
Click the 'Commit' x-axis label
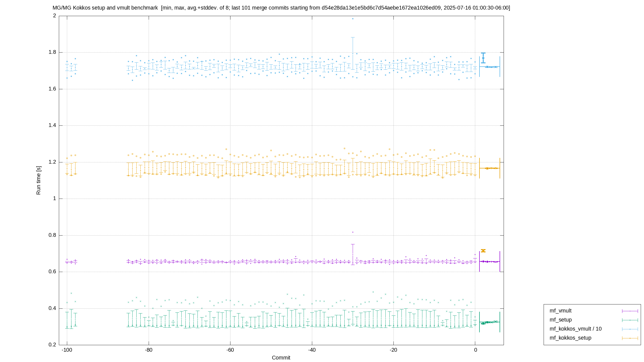281,358
